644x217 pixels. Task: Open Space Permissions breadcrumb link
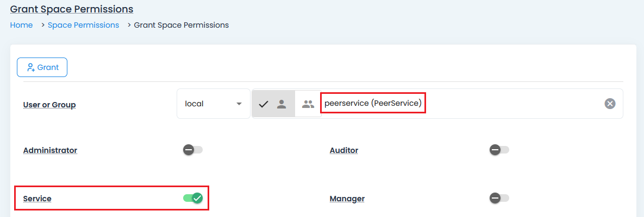coord(83,25)
